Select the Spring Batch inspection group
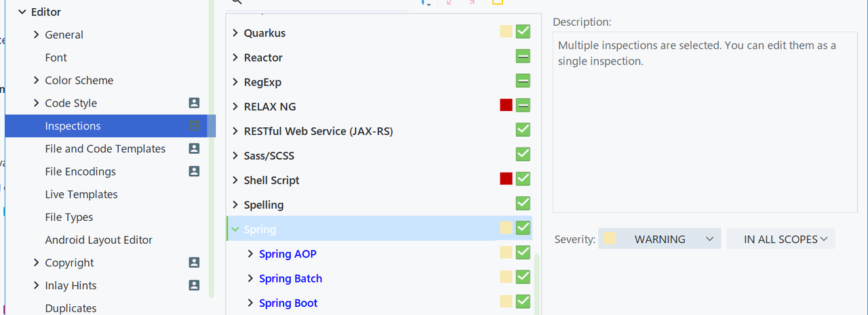868x315 pixels. [x=290, y=278]
